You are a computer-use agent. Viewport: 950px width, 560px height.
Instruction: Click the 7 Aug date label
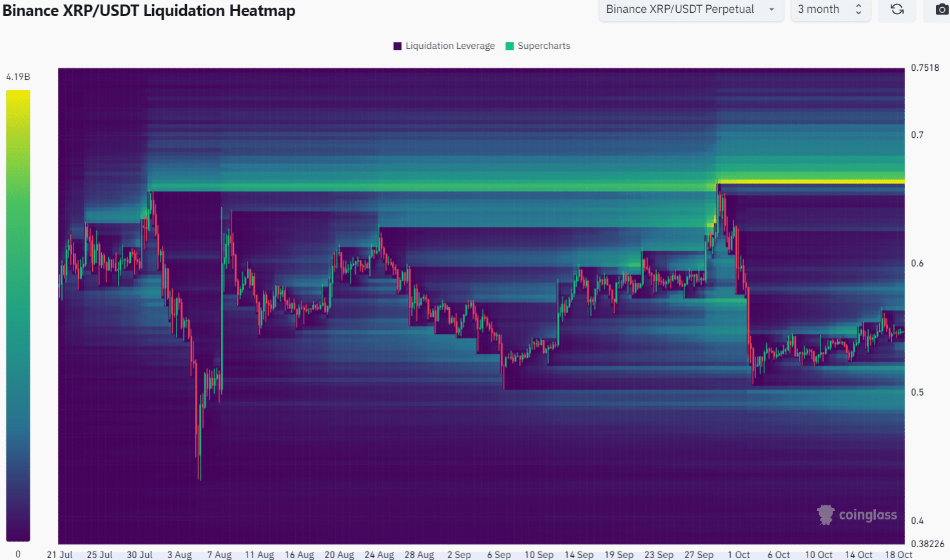(x=219, y=554)
